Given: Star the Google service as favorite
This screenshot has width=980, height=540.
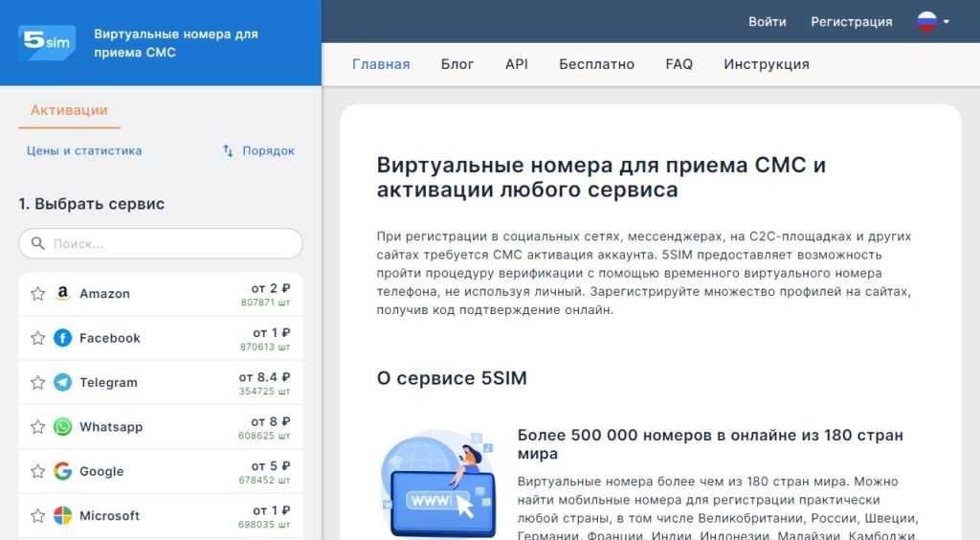Looking at the screenshot, I should [38, 471].
